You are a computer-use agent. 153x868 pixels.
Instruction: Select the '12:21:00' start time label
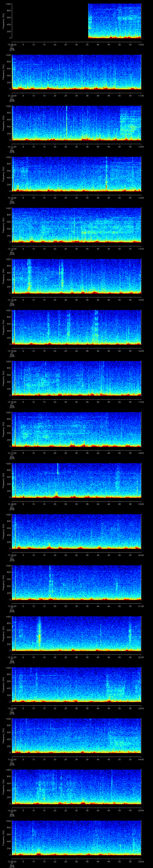[x=12, y=657]
